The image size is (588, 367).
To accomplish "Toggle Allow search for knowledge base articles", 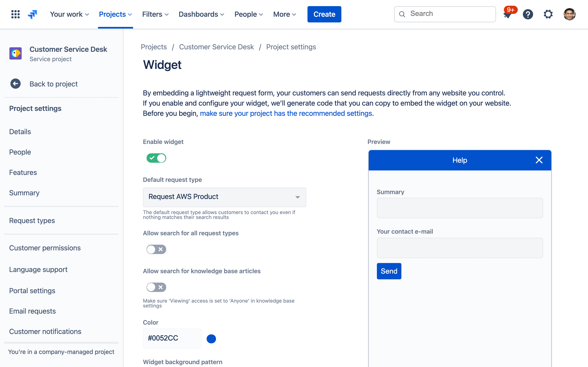I will coord(156,287).
